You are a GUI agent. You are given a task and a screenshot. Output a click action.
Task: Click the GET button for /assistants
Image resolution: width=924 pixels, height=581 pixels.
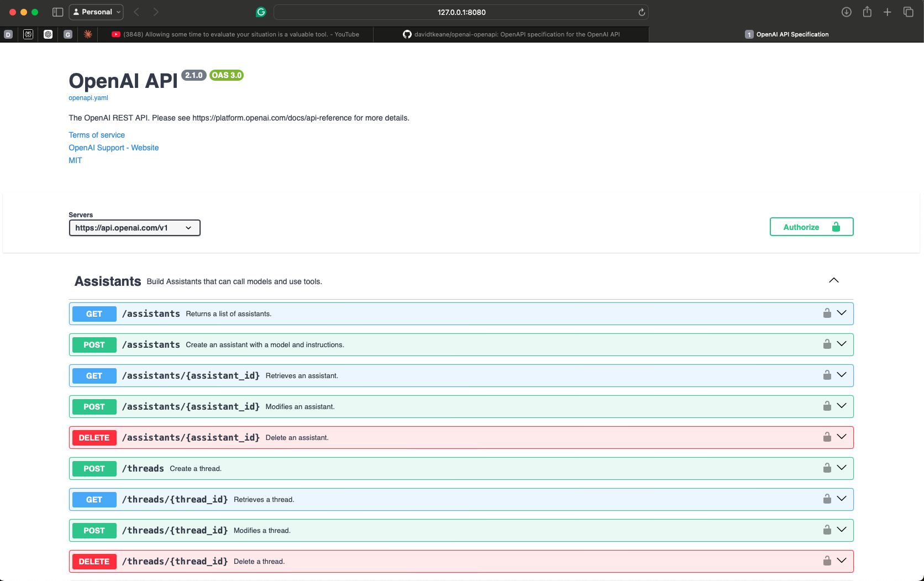(94, 314)
